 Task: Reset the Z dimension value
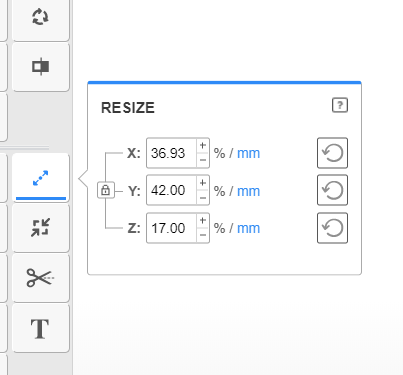[332, 228]
